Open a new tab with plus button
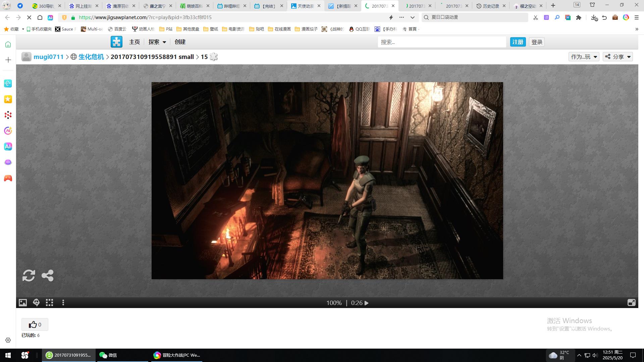The image size is (644, 362). pos(553,5)
